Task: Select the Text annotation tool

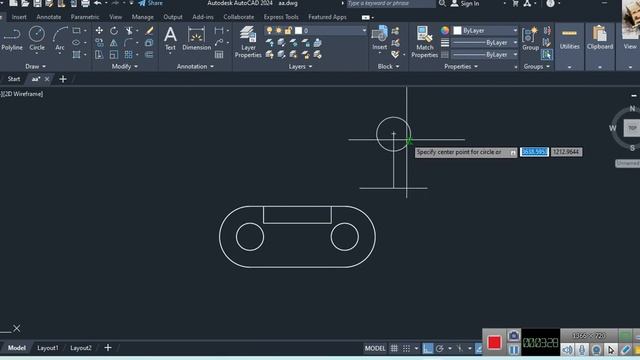Action: [x=170, y=39]
